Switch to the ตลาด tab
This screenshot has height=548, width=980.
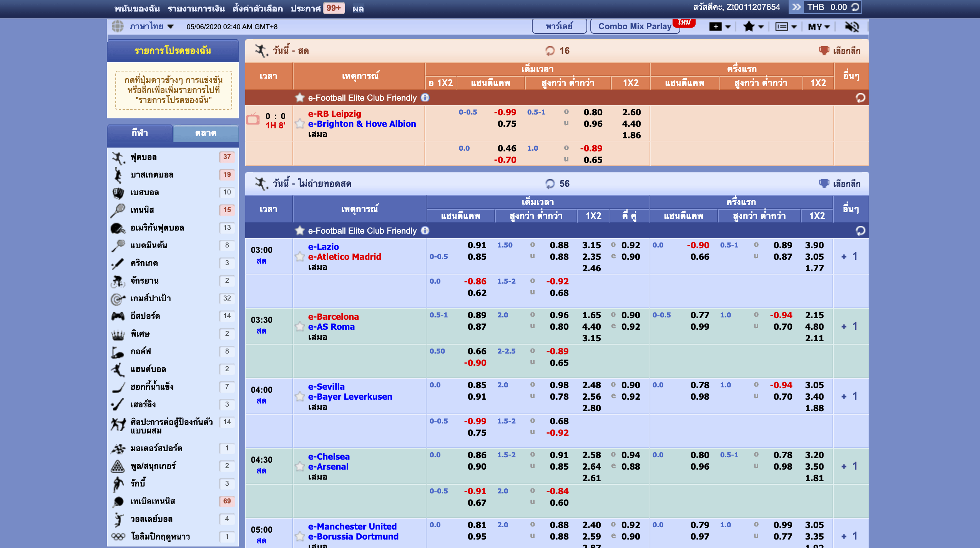tap(206, 133)
